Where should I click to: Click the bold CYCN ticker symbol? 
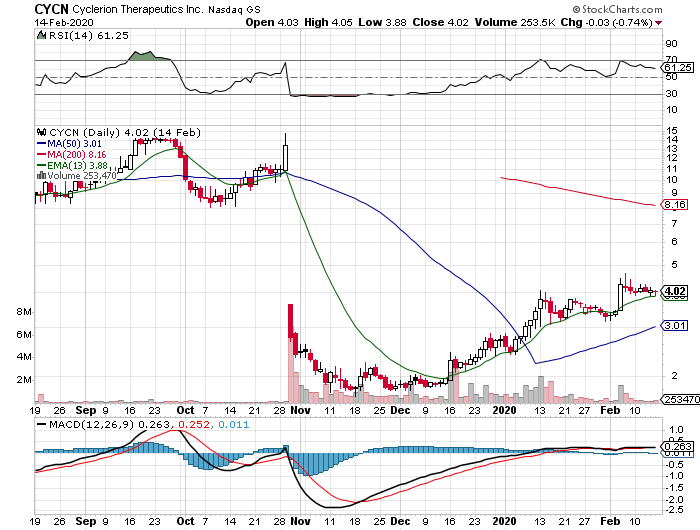click(x=52, y=8)
